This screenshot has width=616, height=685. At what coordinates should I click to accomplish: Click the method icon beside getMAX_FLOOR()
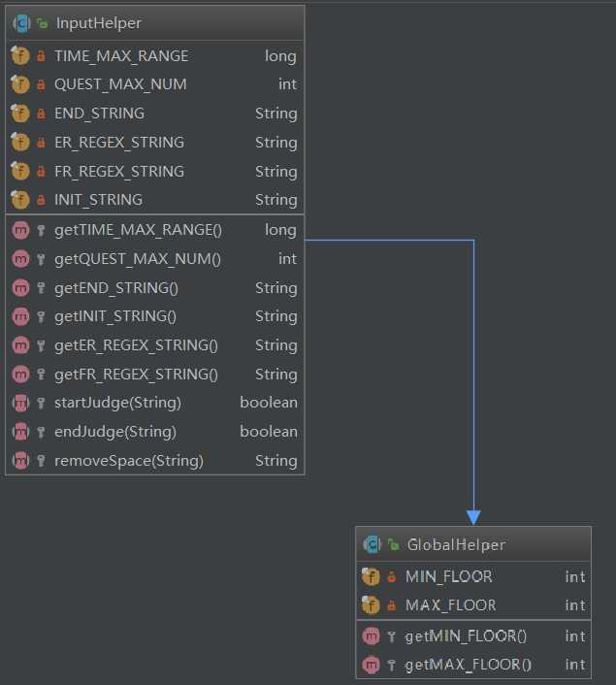(371, 665)
